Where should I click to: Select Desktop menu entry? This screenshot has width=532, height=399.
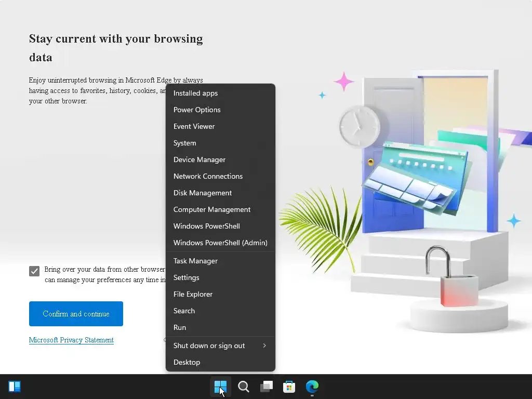click(220, 362)
